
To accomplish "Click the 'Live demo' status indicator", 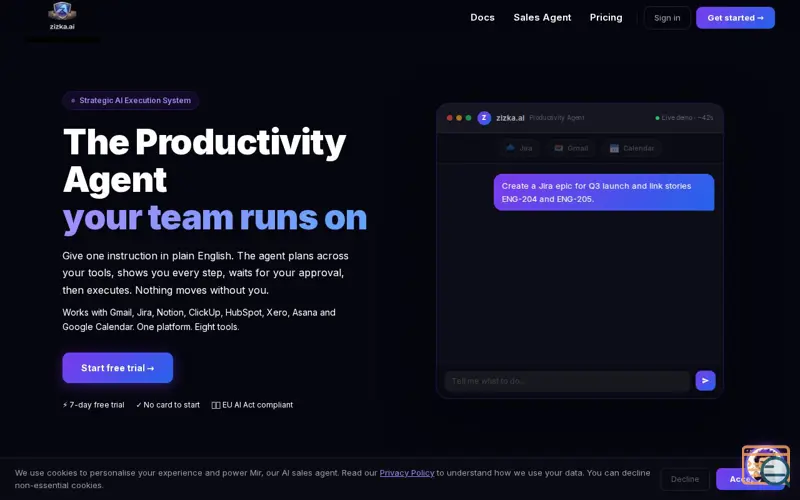I will [684, 118].
